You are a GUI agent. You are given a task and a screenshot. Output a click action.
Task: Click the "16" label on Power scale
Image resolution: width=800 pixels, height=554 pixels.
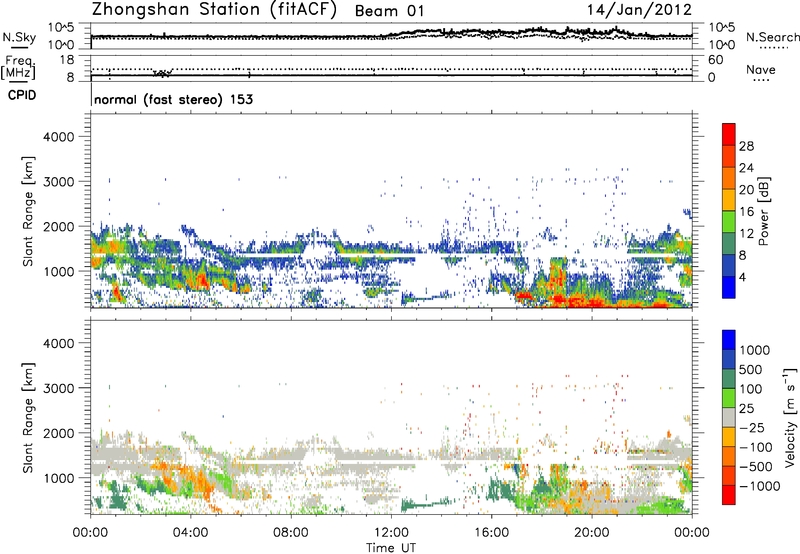pyautogui.click(x=746, y=212)
